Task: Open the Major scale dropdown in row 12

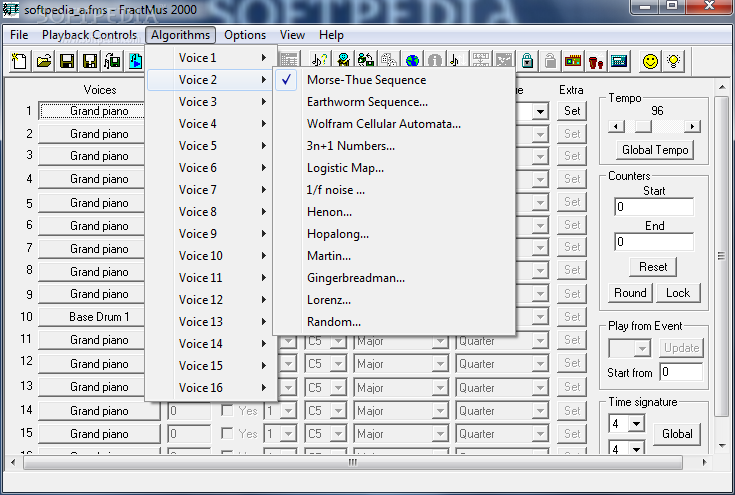Action: pyautogui.click(x=440, y=364)
